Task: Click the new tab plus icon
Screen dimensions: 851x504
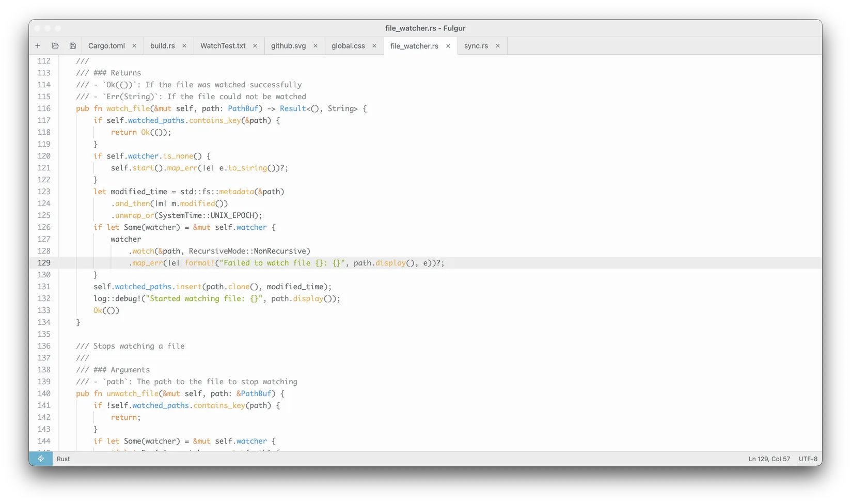Action: tap(38, 46)
